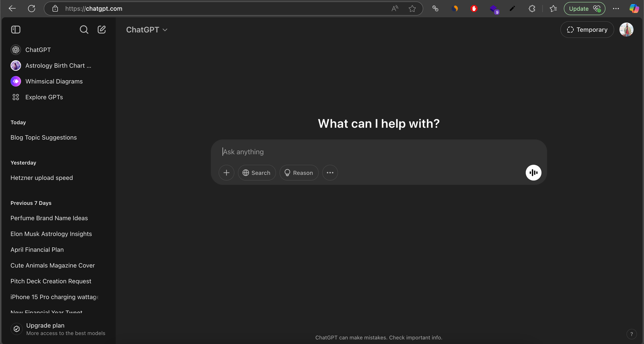
Task: Click the browser Update button
Action: pyautogui.click(x=579, y=9)
